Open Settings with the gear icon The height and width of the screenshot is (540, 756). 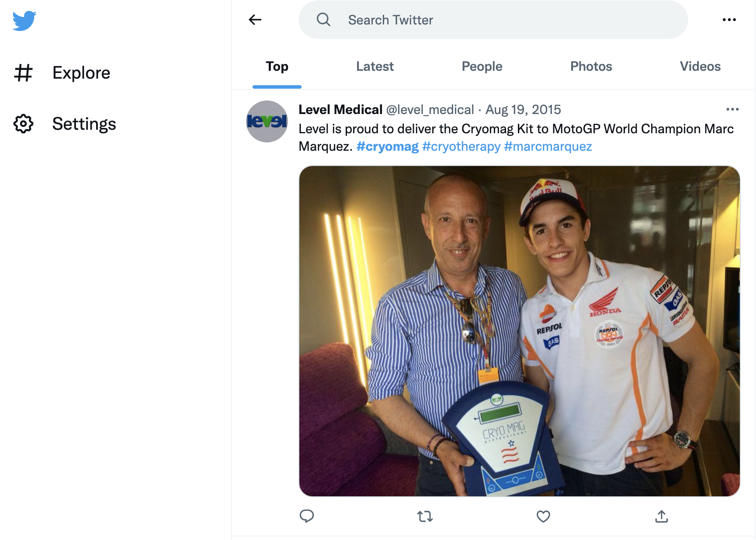point(24,124)
